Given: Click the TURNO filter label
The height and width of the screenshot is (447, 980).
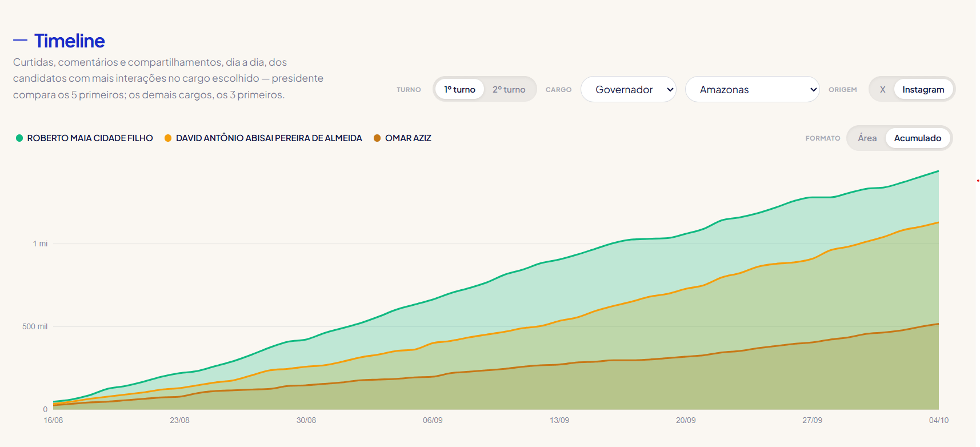Looking at the screenshot, I should pos(409,90).
